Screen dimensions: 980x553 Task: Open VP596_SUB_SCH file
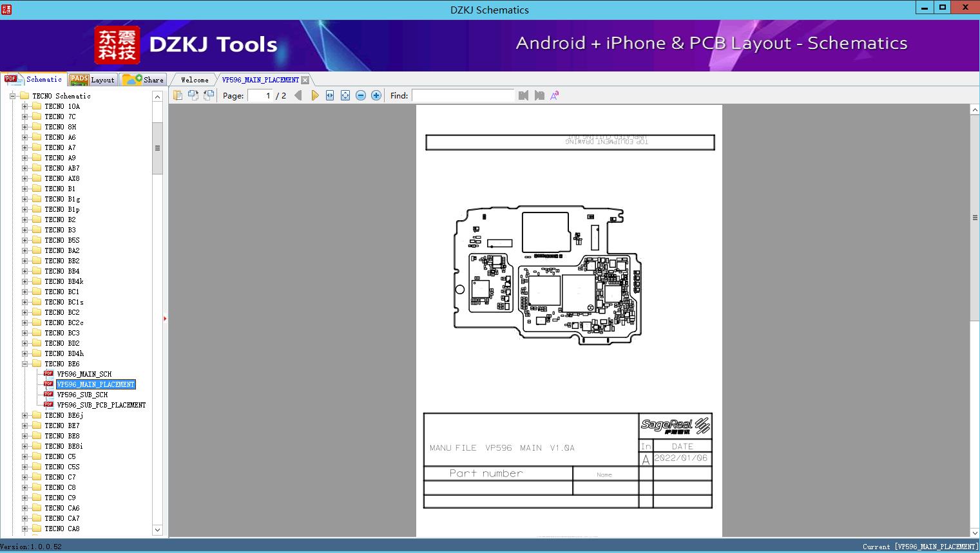pyautogui.click(x=82, y=395)
